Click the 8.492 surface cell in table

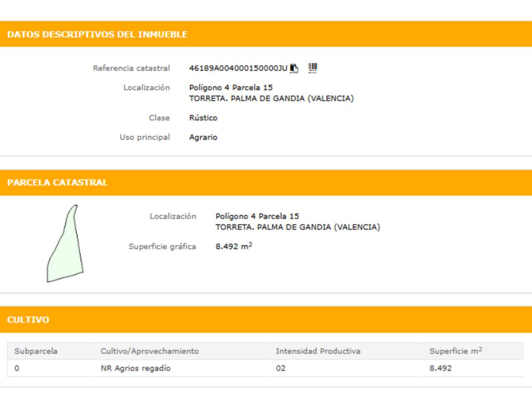point(441,368)
